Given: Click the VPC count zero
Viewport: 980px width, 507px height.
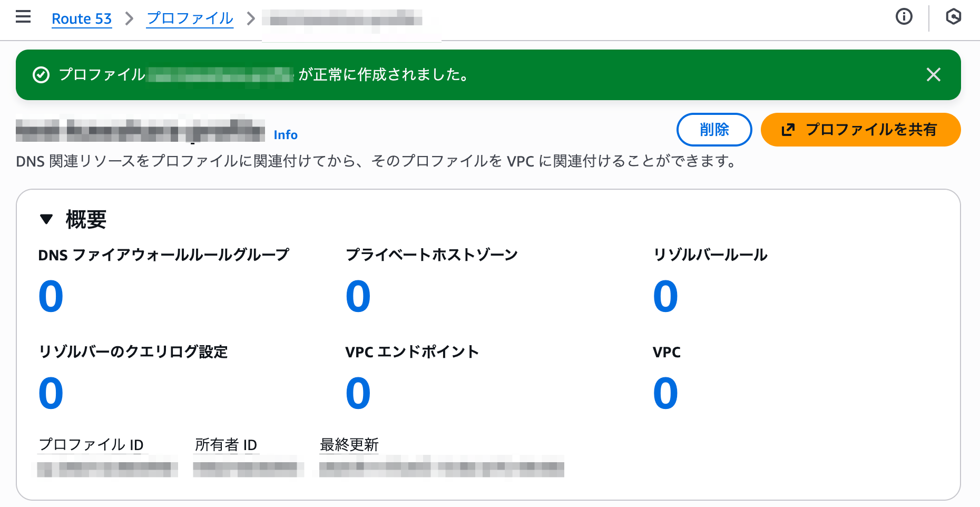Looking at the screenshot, I should pyautogui.click(x=665, y=393).
